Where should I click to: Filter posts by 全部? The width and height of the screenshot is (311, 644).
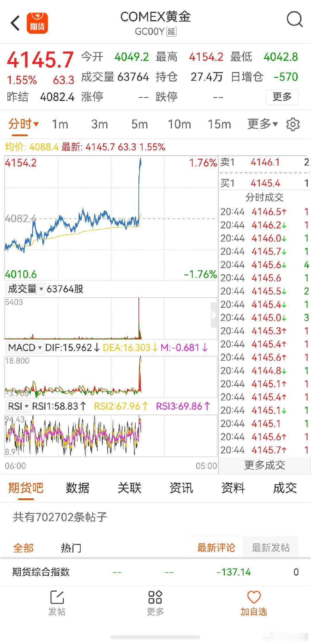(23, 548)
